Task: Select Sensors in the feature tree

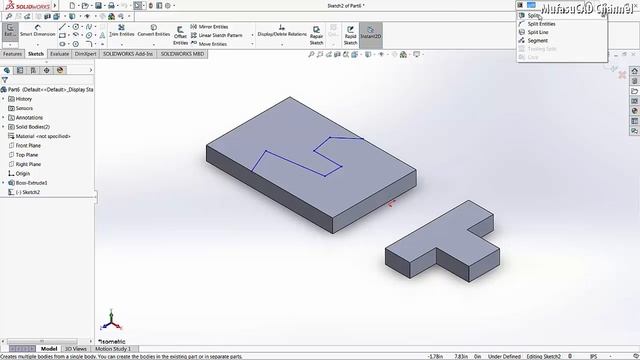Action: point(20,108)
